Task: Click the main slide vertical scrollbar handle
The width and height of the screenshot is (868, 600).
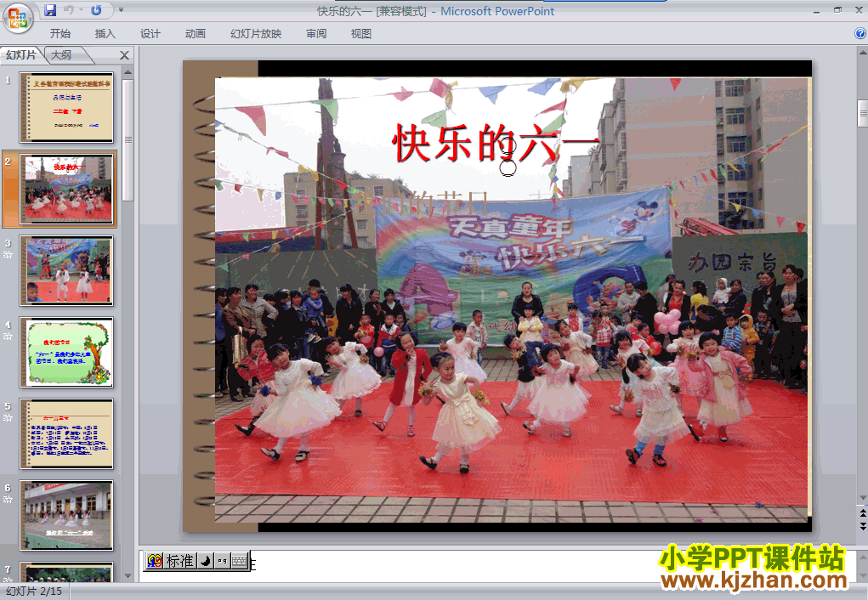Action: (x=862, y=113)
